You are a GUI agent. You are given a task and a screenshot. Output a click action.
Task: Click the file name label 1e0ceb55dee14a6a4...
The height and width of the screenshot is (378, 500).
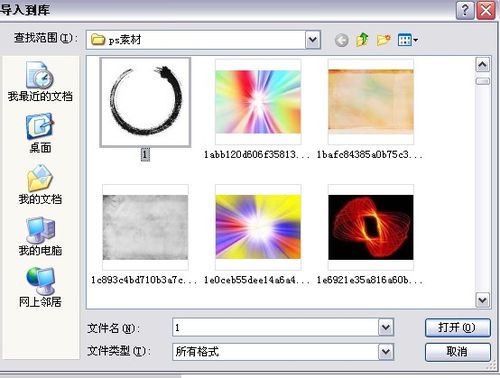pyautogui.click(x=257, y=280)
